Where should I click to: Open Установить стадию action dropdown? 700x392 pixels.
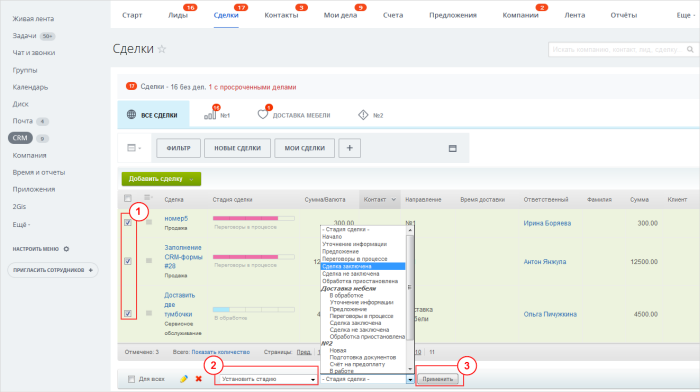(267, 379)
